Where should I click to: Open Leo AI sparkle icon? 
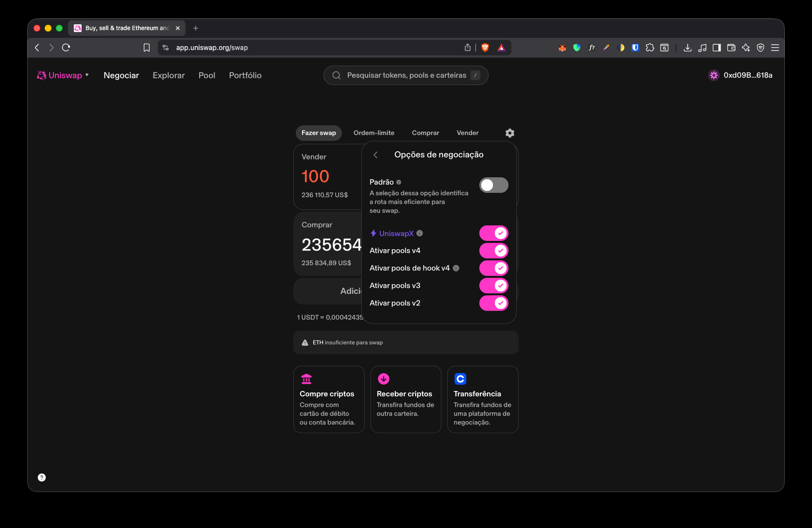[x=746, y=48]
